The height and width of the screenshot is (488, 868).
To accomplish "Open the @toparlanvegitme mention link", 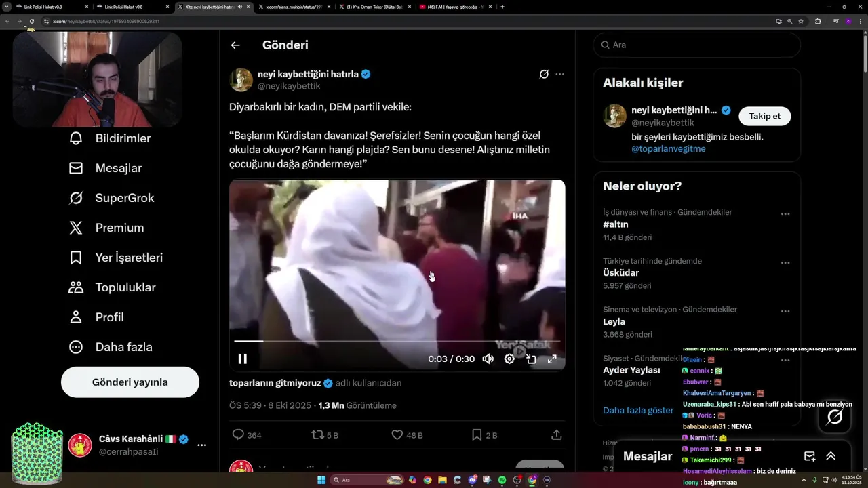I will [669, 148].
